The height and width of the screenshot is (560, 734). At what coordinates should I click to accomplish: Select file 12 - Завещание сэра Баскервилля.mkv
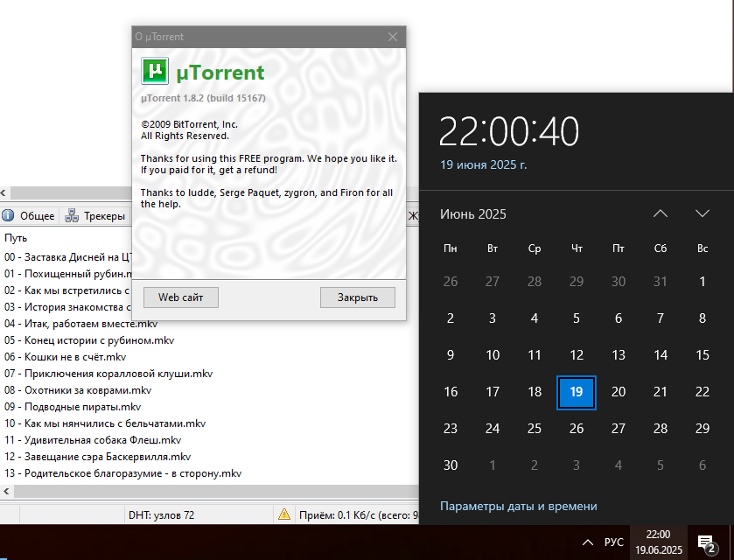click(97, 457)
